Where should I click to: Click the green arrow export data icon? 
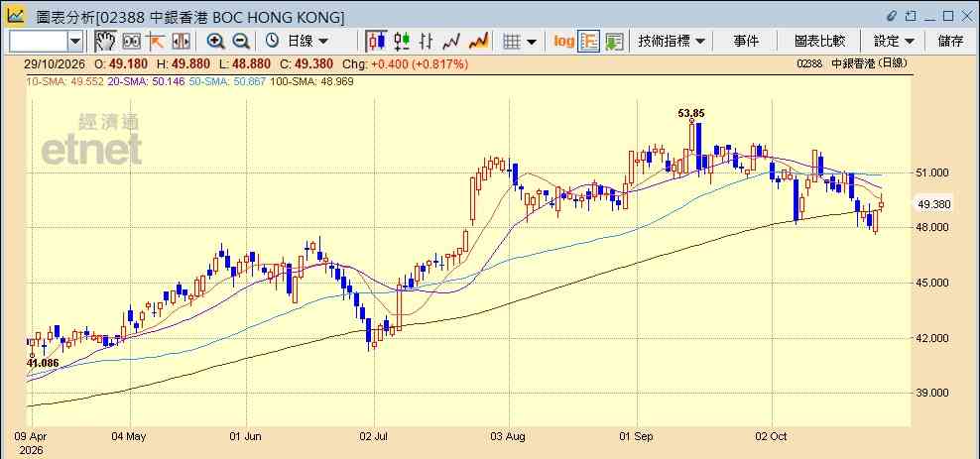coord(614,42)
